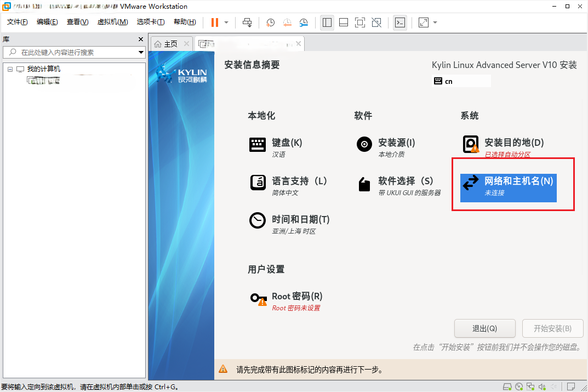
Task: Click the stretch guest display icon
Action: click(x=424, y=22)
